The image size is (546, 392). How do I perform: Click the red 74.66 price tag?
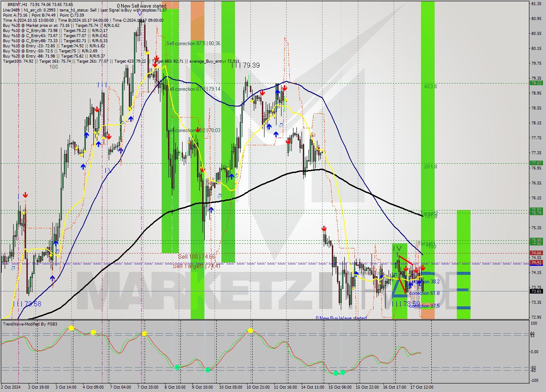tap(536, 253)
